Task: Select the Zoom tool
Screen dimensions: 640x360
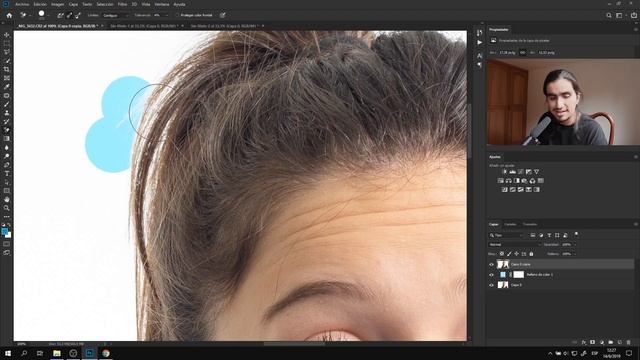Action: [7, 208]
